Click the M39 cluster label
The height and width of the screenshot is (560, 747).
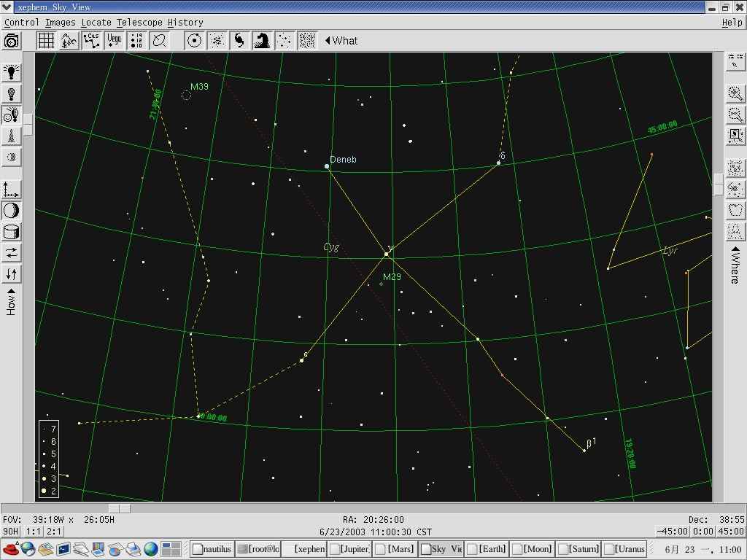pos(199,86)
